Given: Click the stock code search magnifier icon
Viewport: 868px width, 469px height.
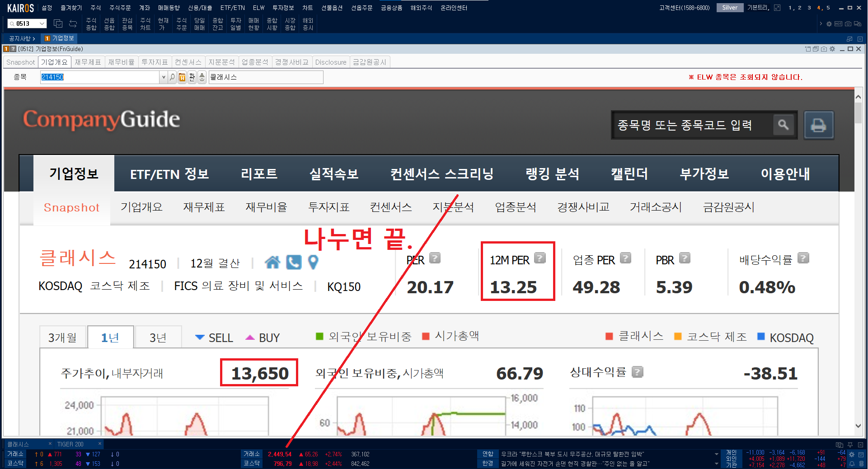Looking at the screenshot, I should [x=172, y=77].
